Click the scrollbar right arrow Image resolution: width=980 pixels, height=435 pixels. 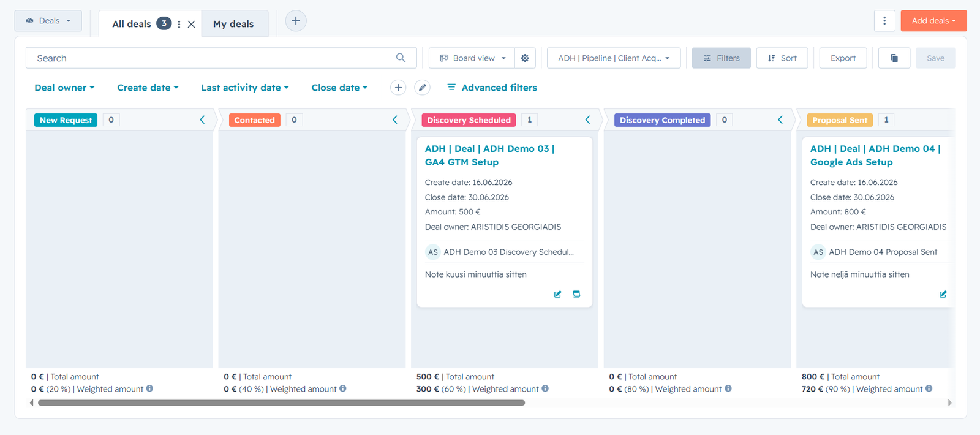pos(950,403)
